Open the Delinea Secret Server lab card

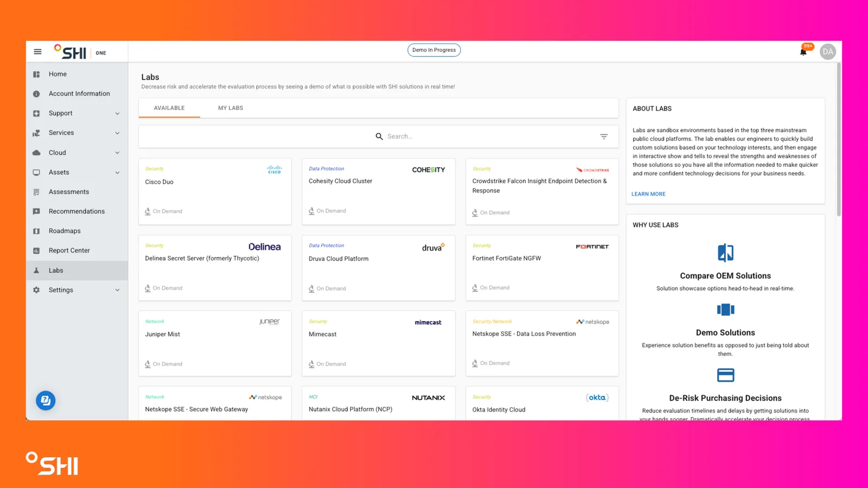pyautogui.click(x=215, y=268)
